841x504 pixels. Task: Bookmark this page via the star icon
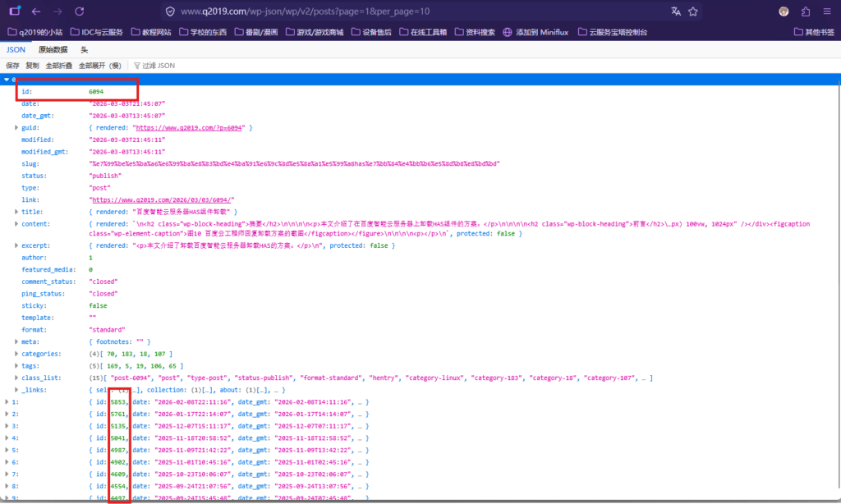point(692,11)
